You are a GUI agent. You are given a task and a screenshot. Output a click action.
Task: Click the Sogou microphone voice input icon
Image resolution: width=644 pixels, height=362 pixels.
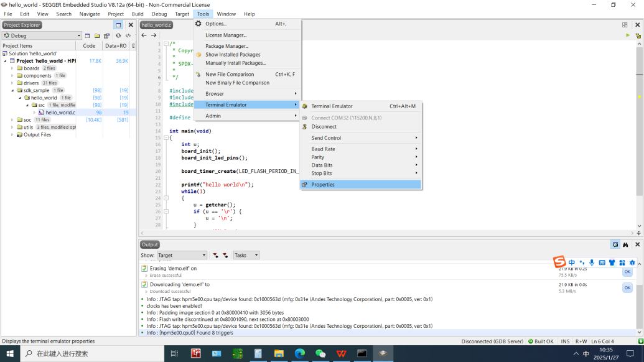point(592,262)
